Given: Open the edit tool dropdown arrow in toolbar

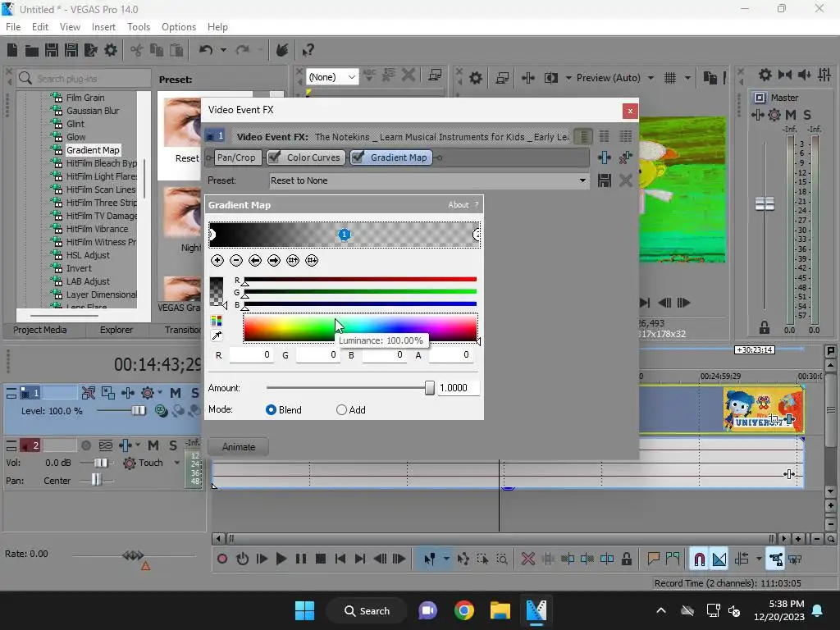Looking at the screenshot, I should coord(446,559).
